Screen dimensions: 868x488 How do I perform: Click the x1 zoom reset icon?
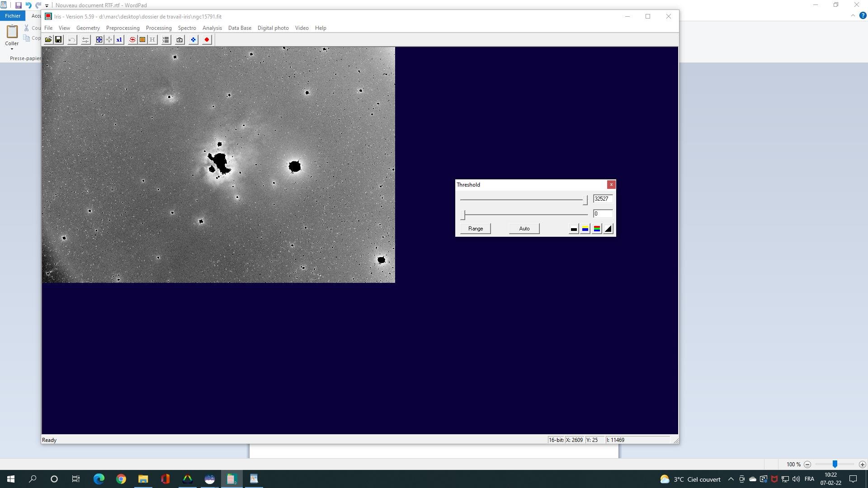pyautogui.click(x=119, y=40)
